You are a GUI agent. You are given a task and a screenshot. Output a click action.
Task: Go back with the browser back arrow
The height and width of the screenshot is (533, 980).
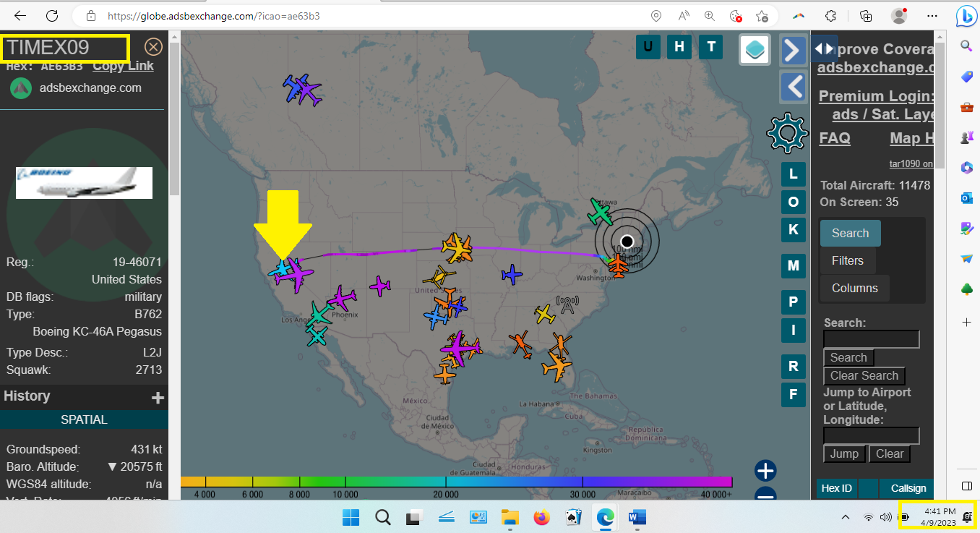[20, 15]
